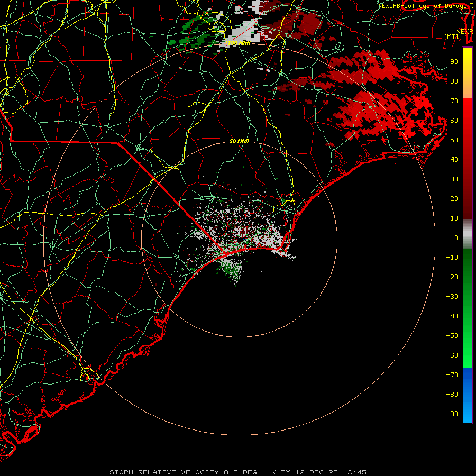Click the 100 NMI range ring label
Screen dimensions: 476x476
coord(239,43)
